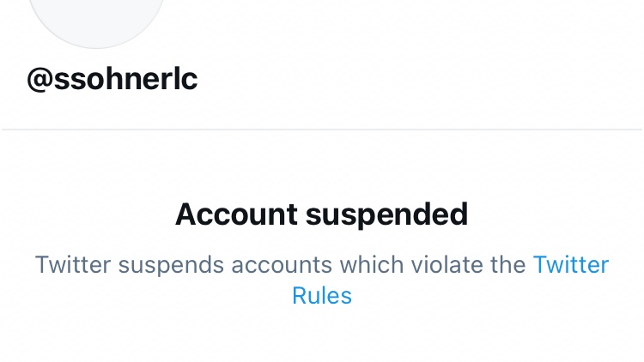644x362 pixels.
Task: Click the word which in the notice
Action: pyautogui.click(x=371, y=265)
